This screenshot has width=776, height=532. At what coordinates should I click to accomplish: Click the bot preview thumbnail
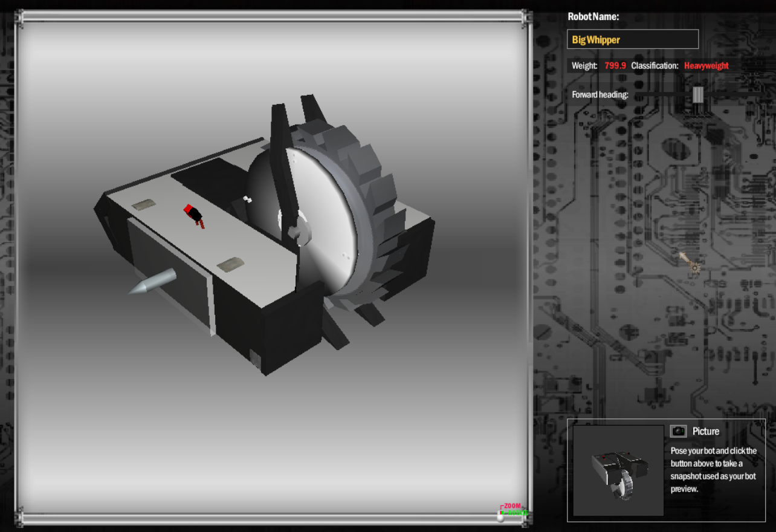pos(618,471)
